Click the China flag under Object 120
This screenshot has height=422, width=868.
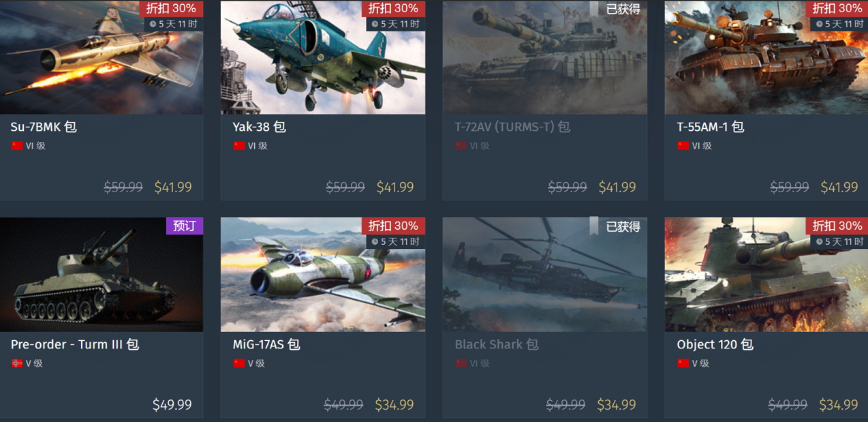pos(683,363)
